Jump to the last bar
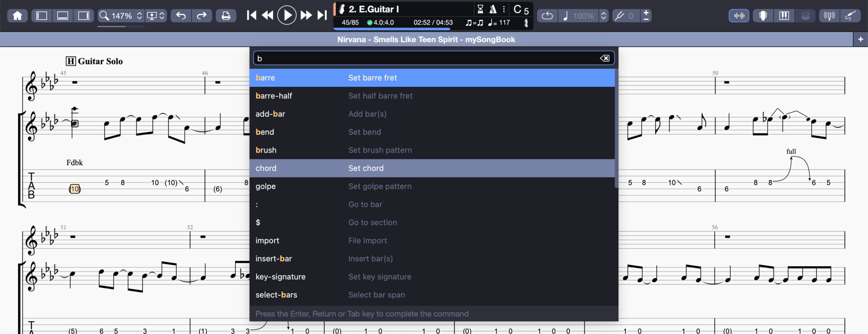 322,15
